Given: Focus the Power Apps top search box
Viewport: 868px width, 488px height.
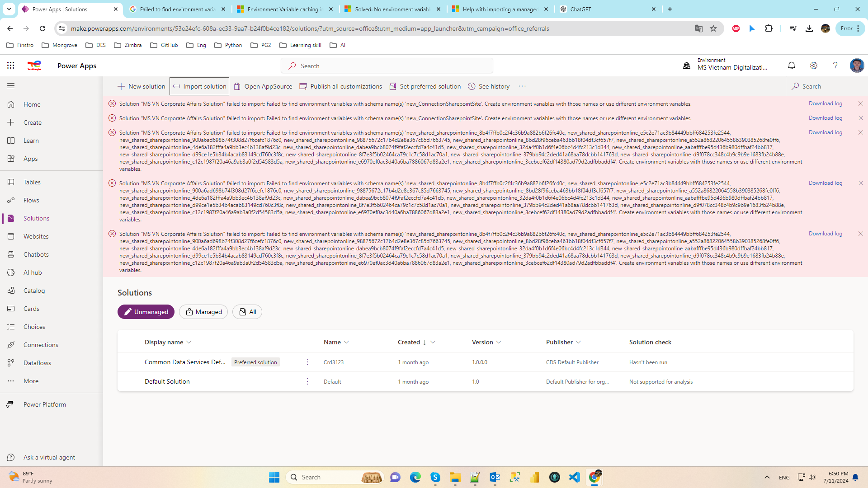Looking at the screenshot, I should 387,66.
